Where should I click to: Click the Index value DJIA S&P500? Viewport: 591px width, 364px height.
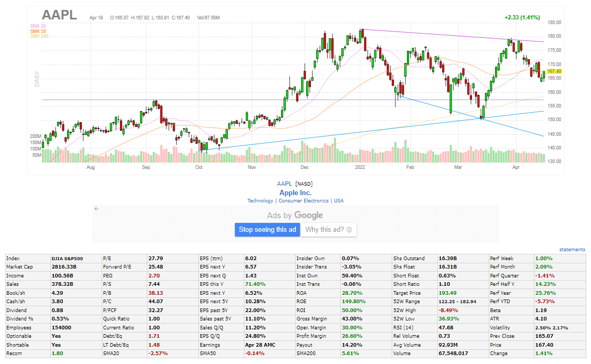(67, 259)
